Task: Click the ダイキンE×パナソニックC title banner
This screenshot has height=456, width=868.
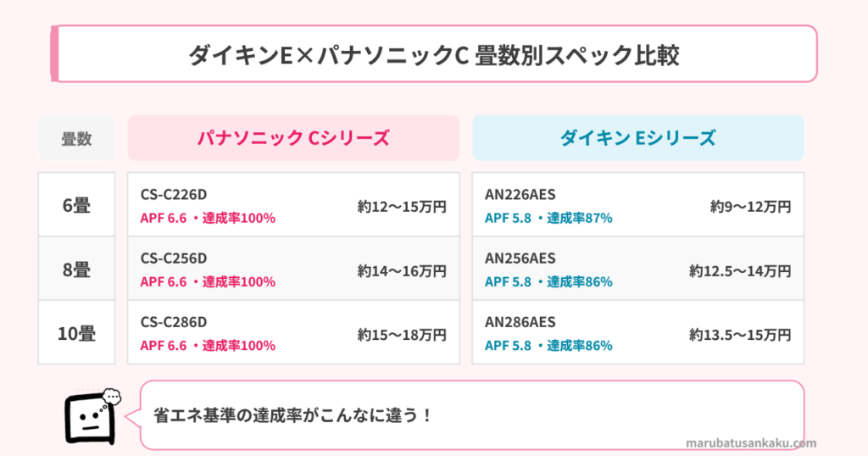Action: pos(434,54)
